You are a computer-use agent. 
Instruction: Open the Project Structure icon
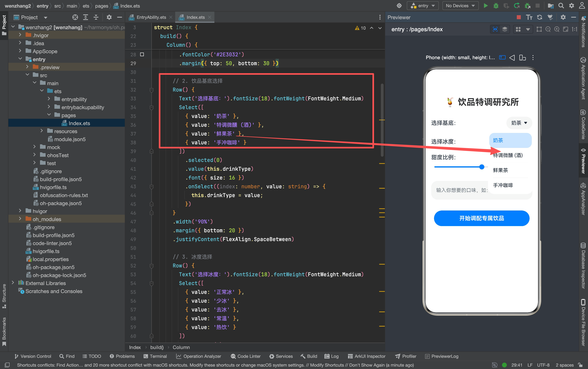coord(551,6)
